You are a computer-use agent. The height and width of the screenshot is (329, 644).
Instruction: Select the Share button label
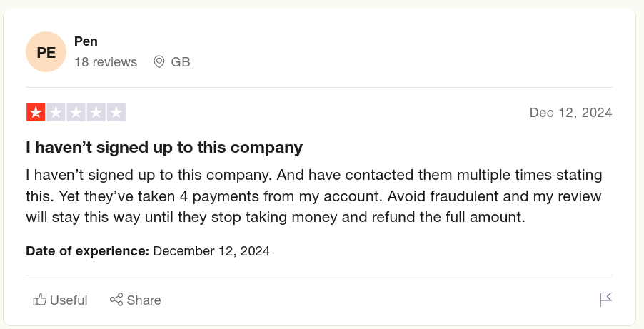(144, 300)
